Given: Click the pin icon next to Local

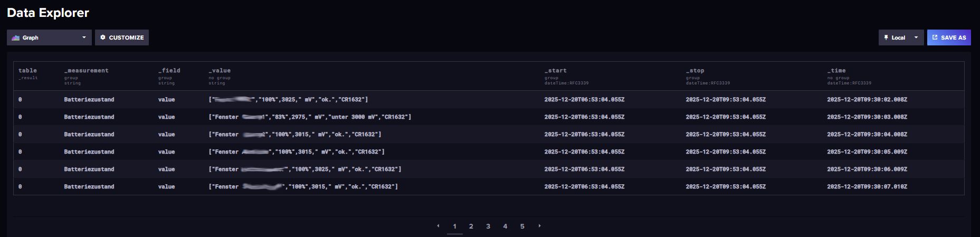Looking at the screenshot, I should [886, 37].
